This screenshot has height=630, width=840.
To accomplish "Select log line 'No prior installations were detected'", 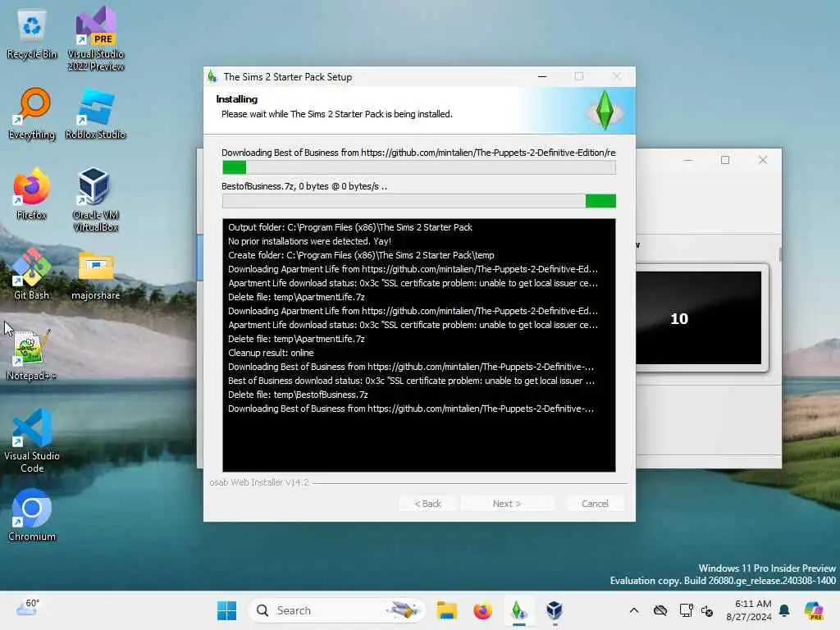I will [x=309, y=241].
